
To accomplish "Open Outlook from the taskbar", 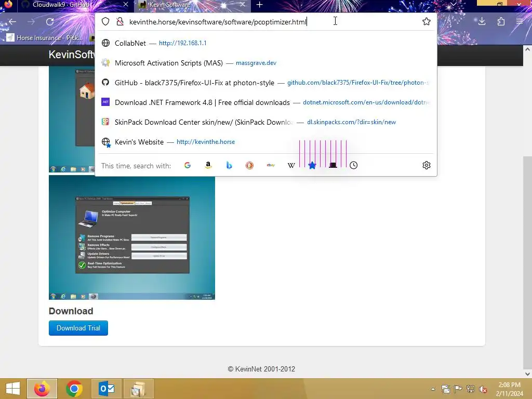I will (x=106, y=389).
